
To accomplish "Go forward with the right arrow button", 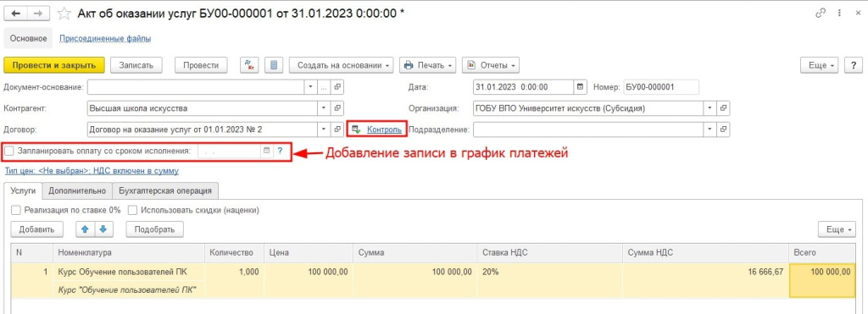I will click(37, 14).
